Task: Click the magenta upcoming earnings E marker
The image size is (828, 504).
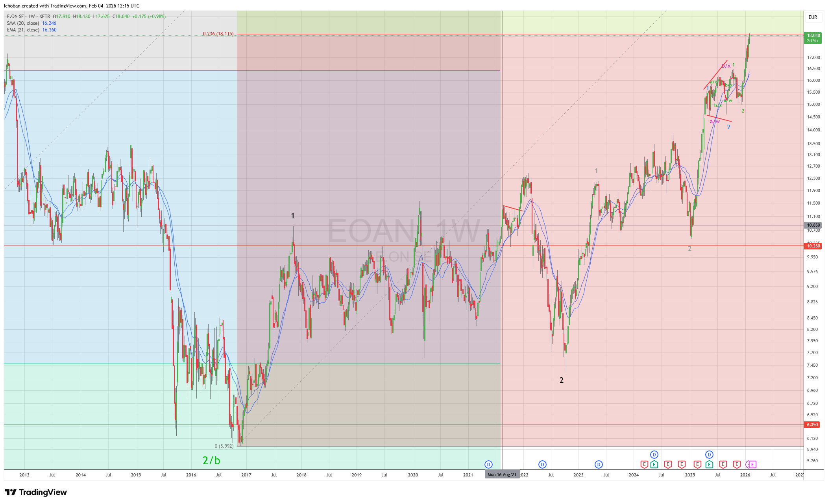Action: tap(752, 464)
